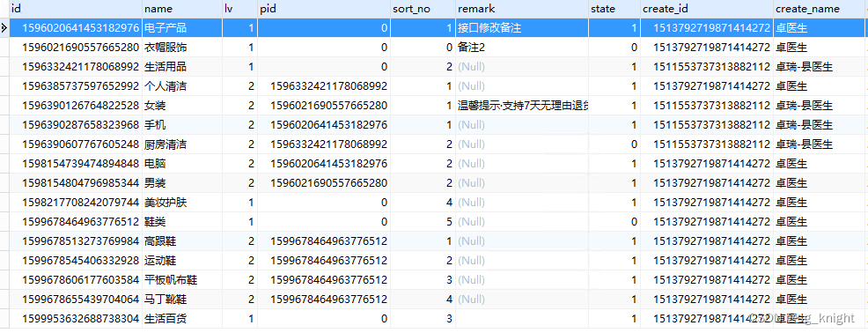
Task: Click id cell 1596390126764822528
Action: 76,106
